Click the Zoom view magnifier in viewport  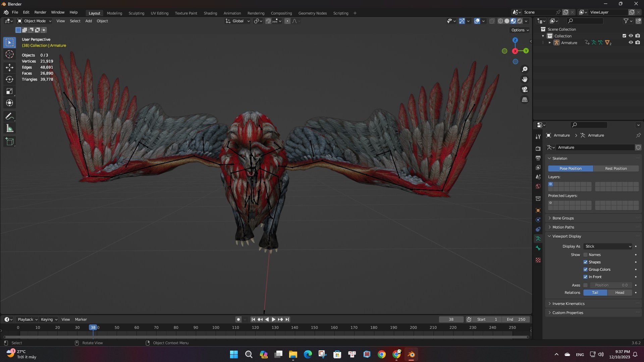tap(525, 69)
